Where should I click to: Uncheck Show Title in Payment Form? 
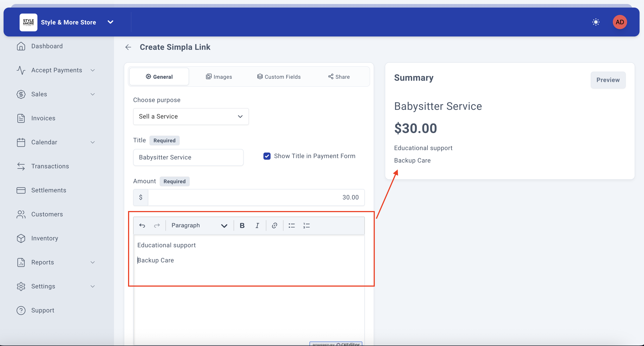[267, 156]
